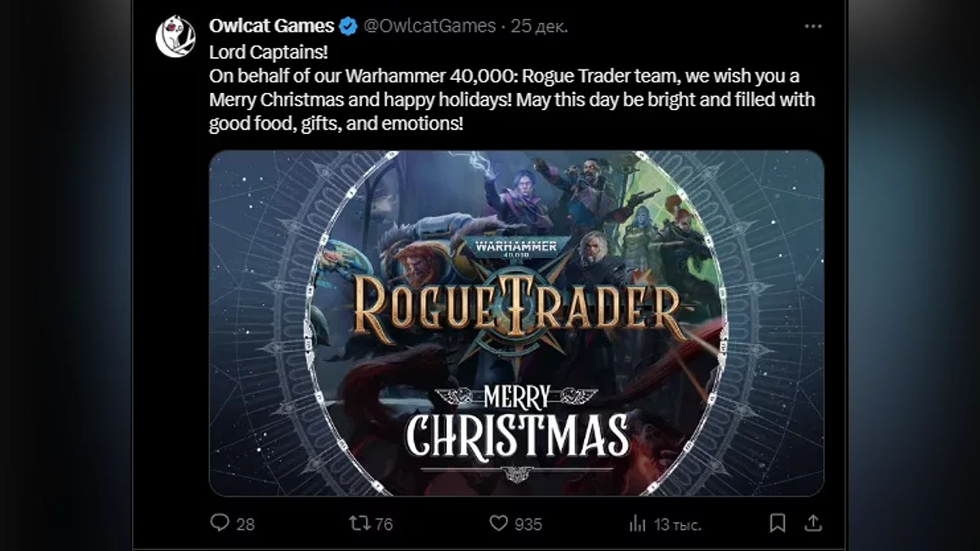Open the three-dot more options menu
The height and width of the screenshot is (551, 980).
(x=813, y=26)
